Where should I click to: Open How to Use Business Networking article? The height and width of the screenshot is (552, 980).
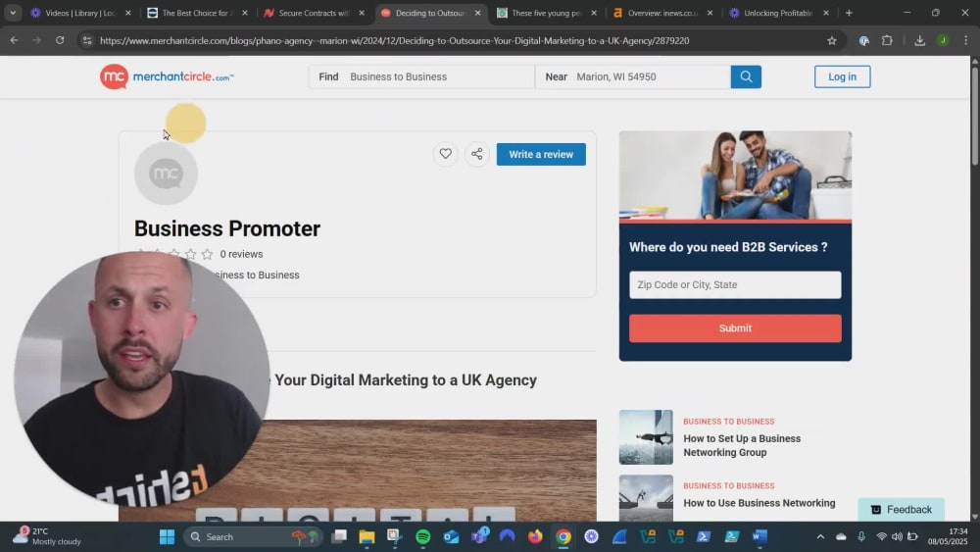pos(759,503)
